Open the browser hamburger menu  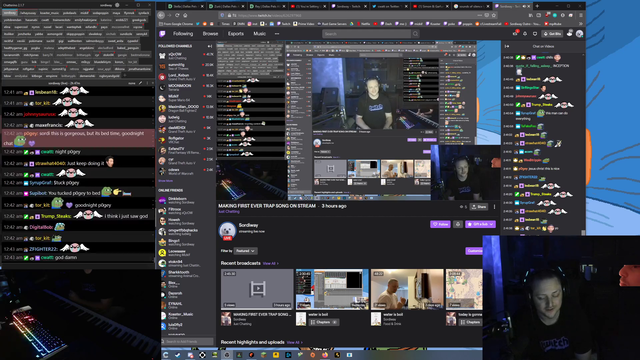[x=581, y=15]
